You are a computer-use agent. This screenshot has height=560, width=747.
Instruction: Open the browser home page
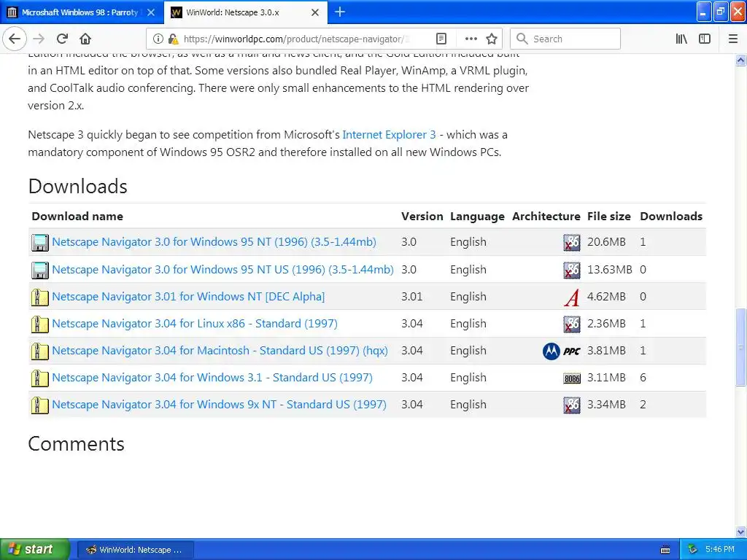pyautogui.click(x=85, y=39)
